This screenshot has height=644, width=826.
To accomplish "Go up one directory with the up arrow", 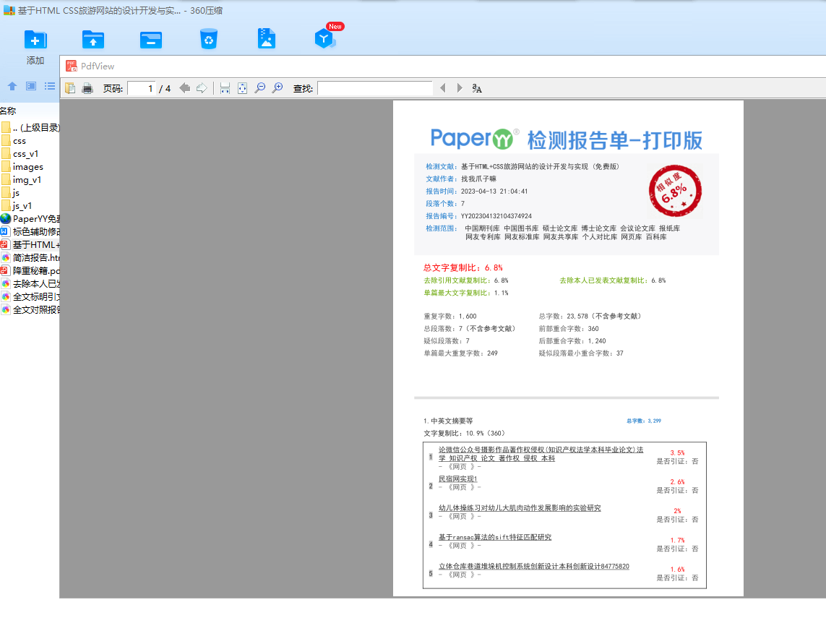I will (x=12, y=86).
